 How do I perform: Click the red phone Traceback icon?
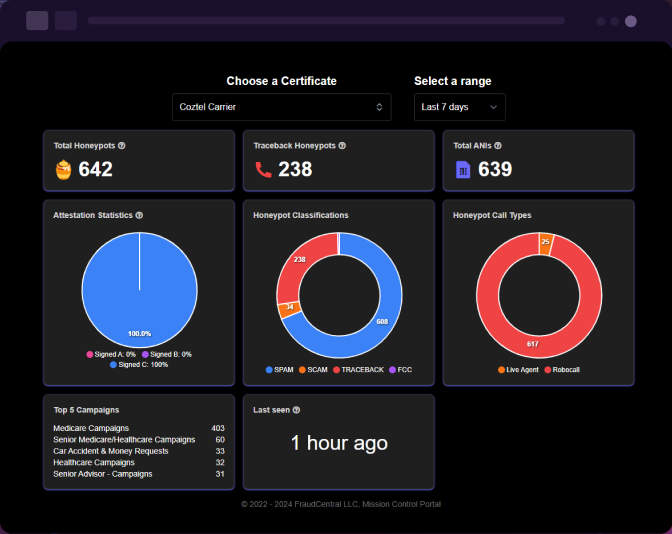tap(263, 170)
